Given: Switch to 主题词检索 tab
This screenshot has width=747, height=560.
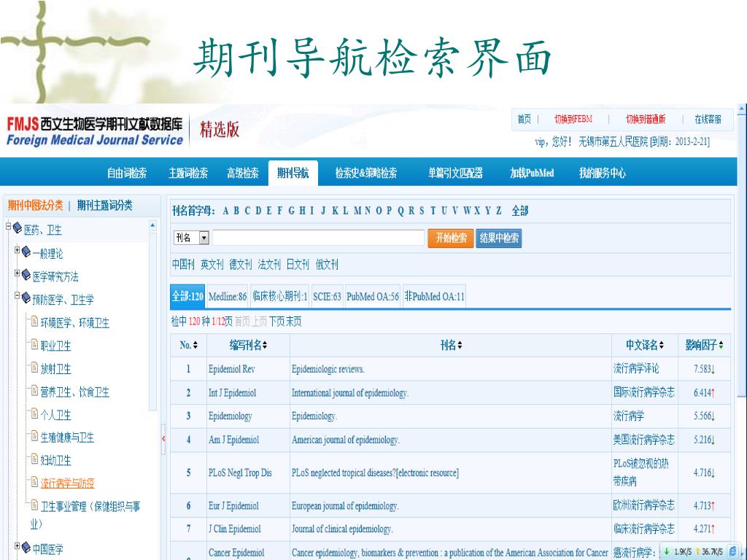Looking at the screenshot, I should 188,173.
